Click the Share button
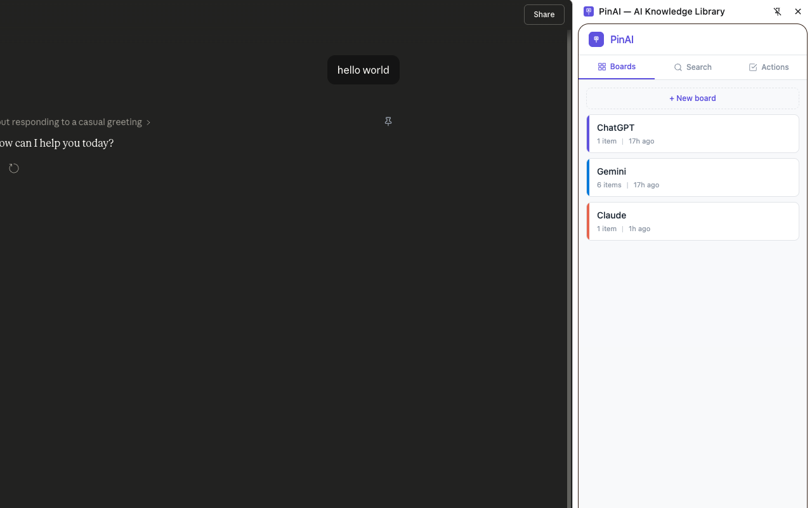This screenshot has height=508, width=812. click(544, 14)
